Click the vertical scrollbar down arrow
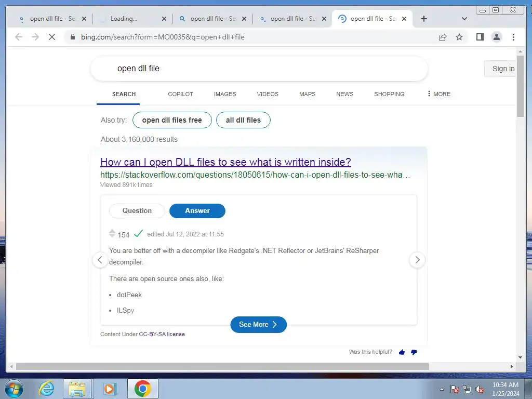Screen dimensions: 532x399 520,357
